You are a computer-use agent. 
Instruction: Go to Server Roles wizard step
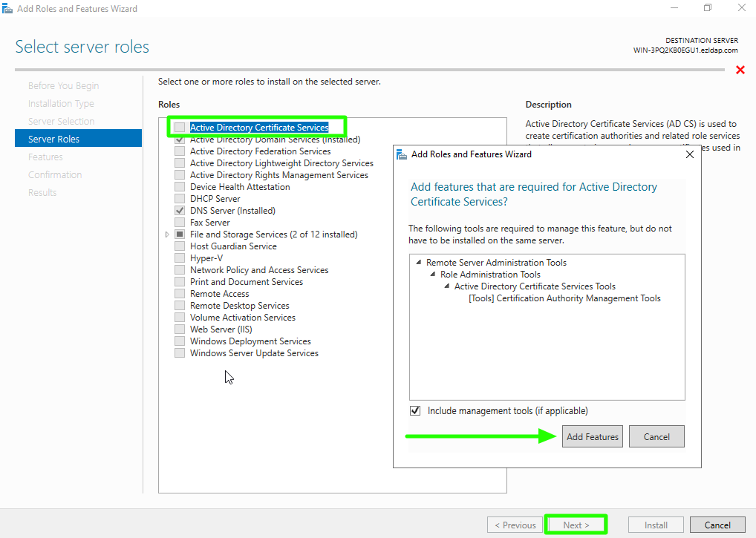click(x=53, y=139)
